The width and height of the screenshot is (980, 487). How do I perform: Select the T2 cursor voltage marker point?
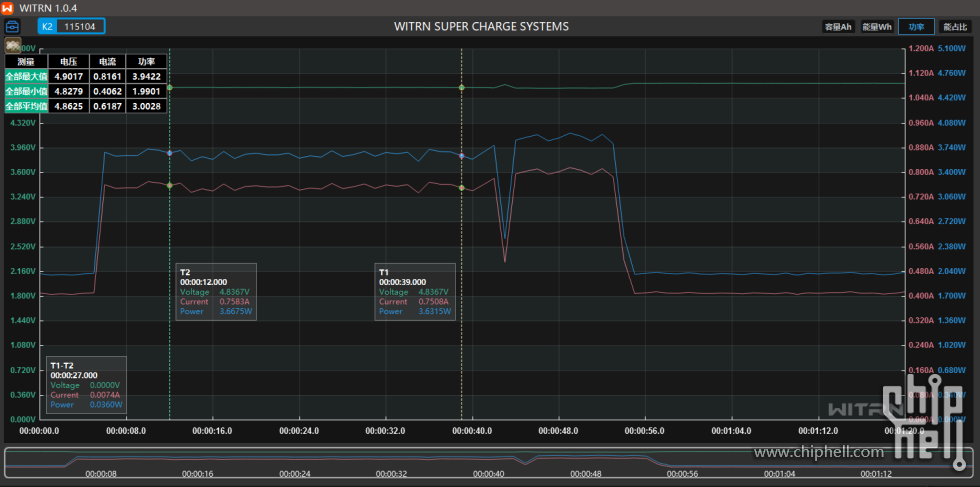point(169,88)
